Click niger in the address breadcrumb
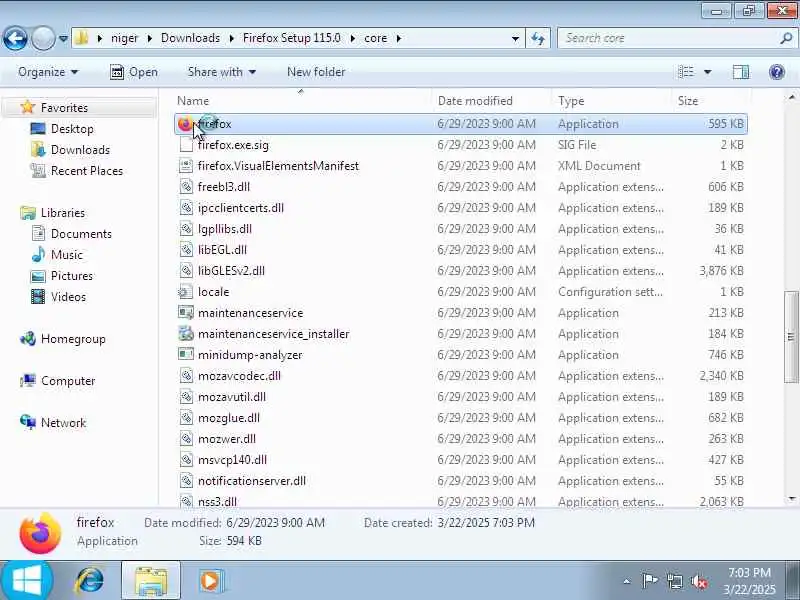This screenshot has height=600, width=800. click(x=124, y=38)
